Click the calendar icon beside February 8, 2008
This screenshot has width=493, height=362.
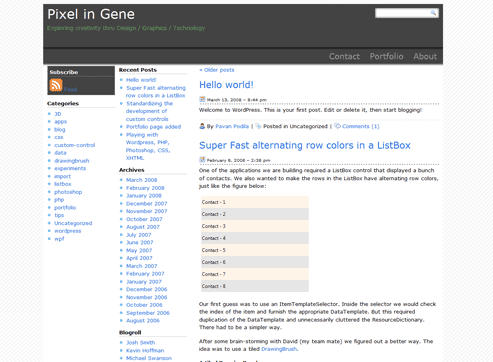[202, 159]
